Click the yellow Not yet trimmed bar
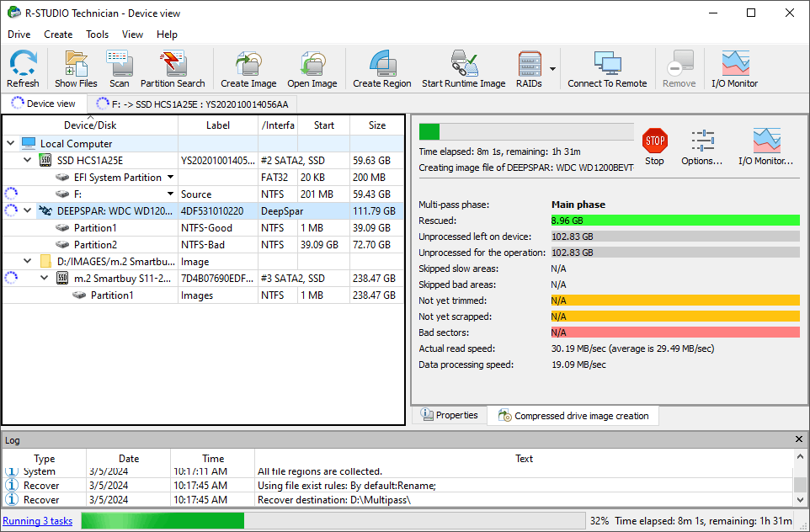Viewport: 810px width, 532px height. coord(675,301)
